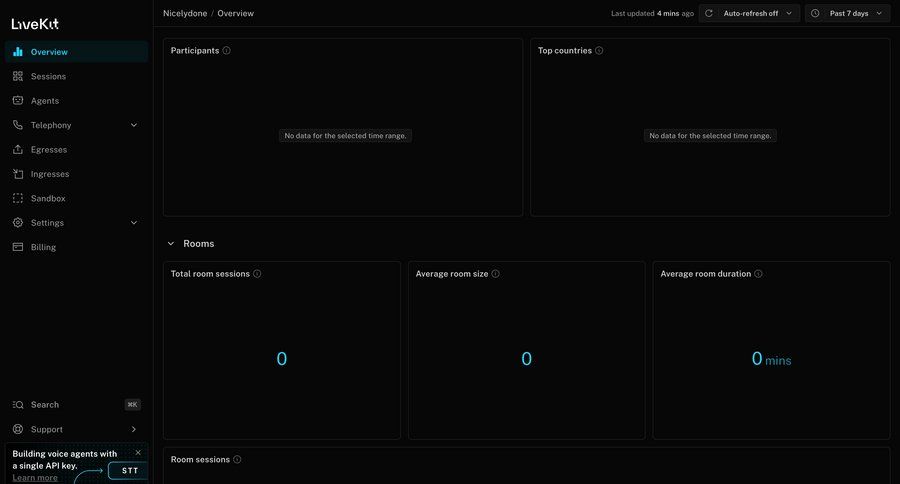
Task: Click the Billing card icon
Action: (x=18, y=247)
